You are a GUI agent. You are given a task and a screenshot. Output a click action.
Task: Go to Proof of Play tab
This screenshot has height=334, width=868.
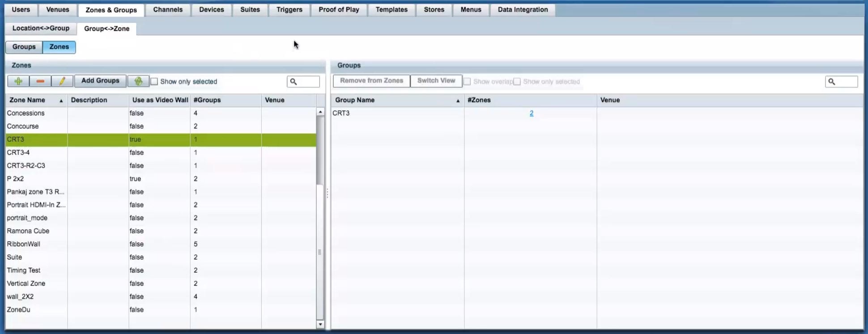click(339, 9)
